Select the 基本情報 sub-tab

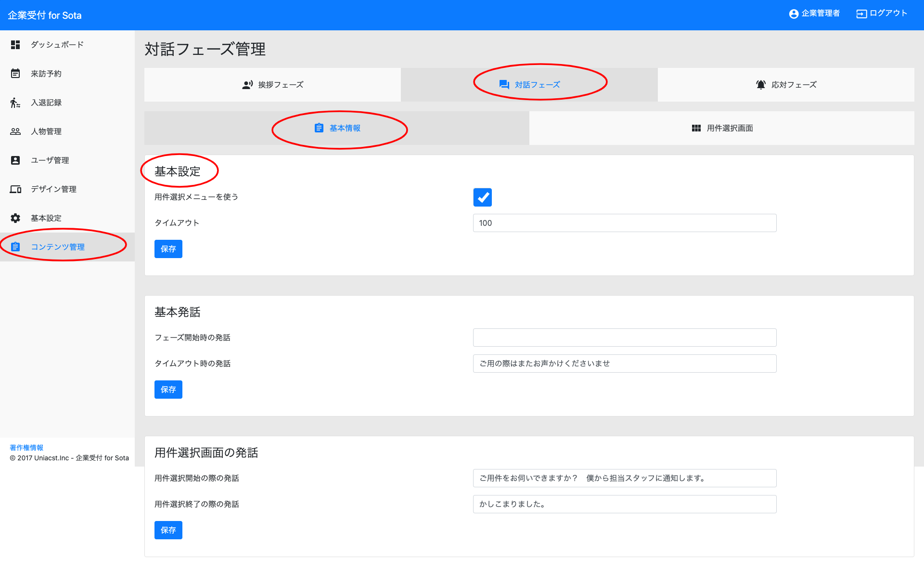click(337, 128)
